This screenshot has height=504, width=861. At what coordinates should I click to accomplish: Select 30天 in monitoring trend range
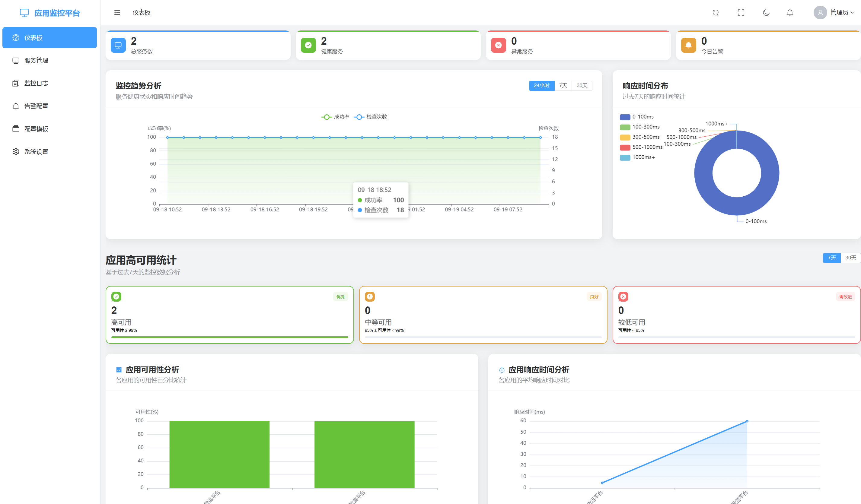click(x=582, y=85)
